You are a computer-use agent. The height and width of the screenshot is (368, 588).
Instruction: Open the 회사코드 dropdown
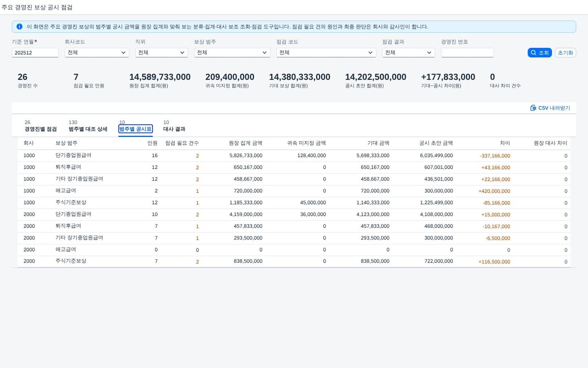click(97, 52)
